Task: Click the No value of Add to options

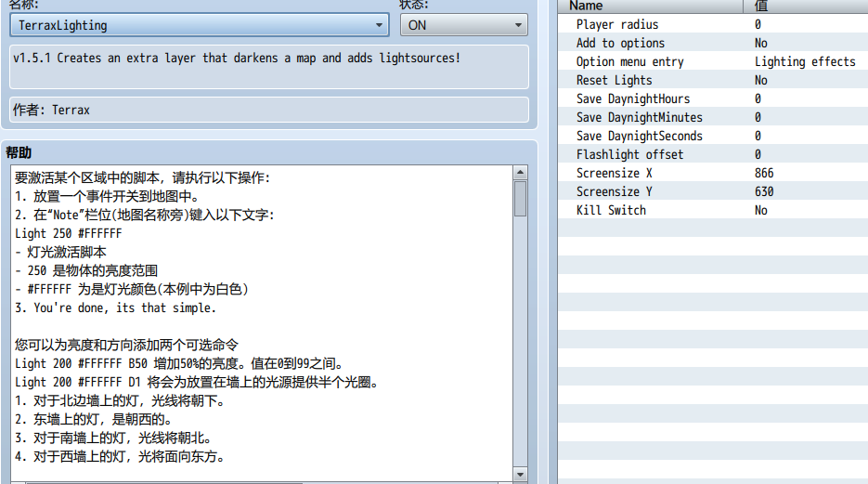Action: 761,43
